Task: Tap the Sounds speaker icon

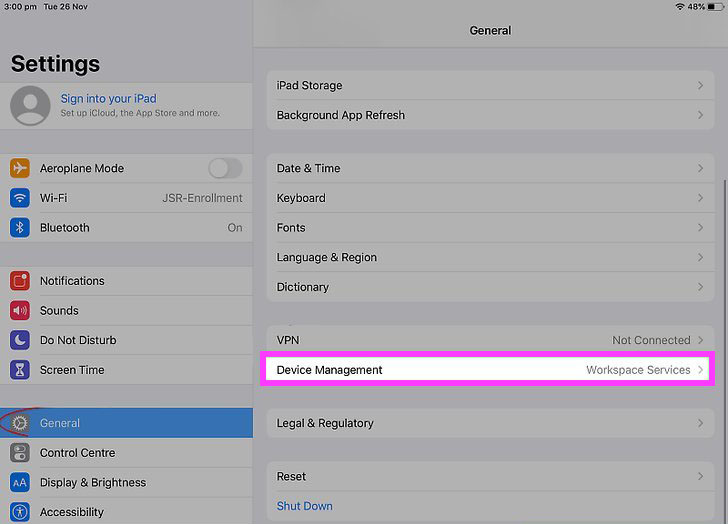Action: pos(20,311)
